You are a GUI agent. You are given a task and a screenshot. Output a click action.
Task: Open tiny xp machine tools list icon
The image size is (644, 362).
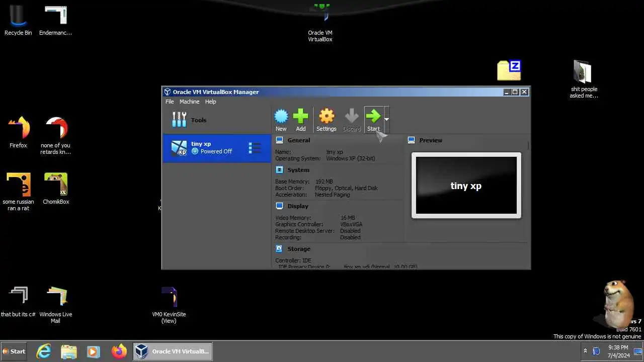[255, 148]
